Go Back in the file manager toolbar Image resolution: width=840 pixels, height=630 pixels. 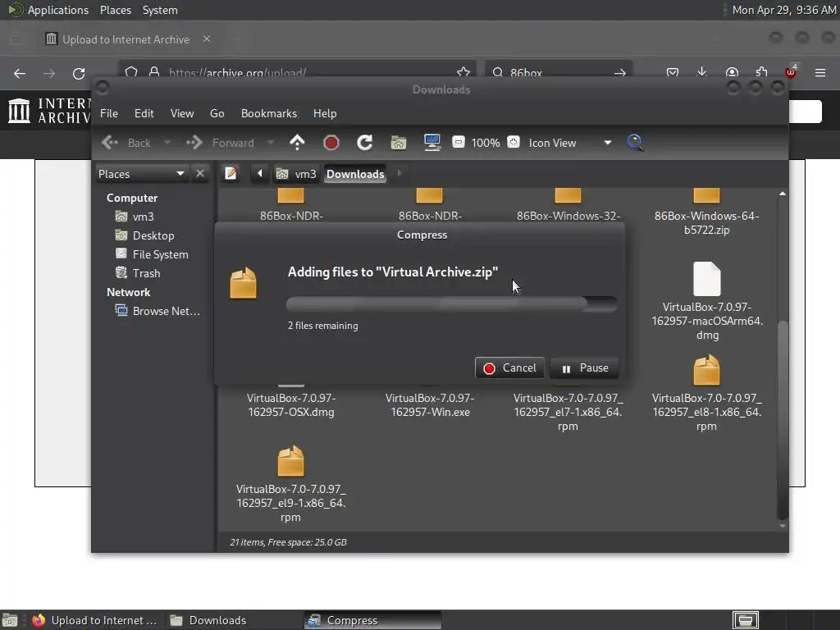pyautogui.click(x=126, y=143)
